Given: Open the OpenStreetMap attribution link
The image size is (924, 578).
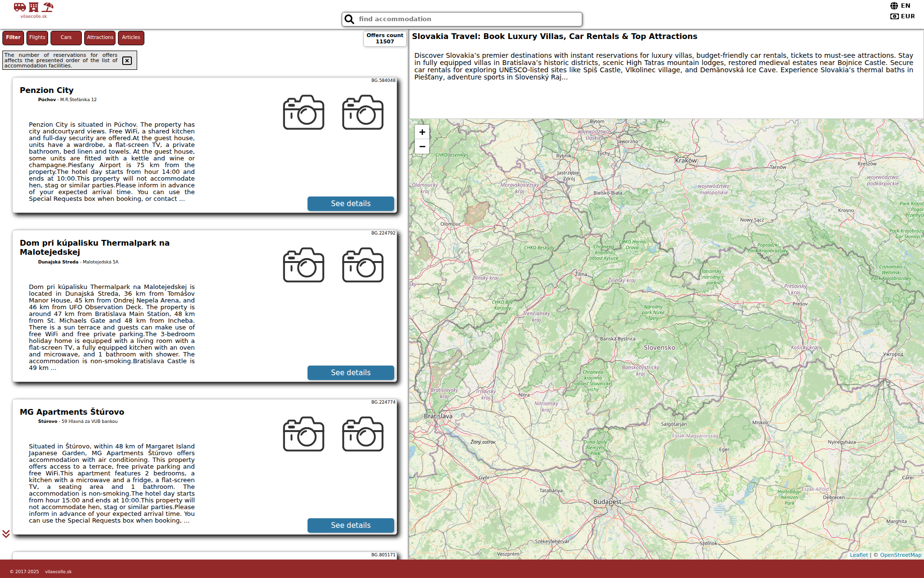Looking at the screenshot, I should click(x=900, y=555).
